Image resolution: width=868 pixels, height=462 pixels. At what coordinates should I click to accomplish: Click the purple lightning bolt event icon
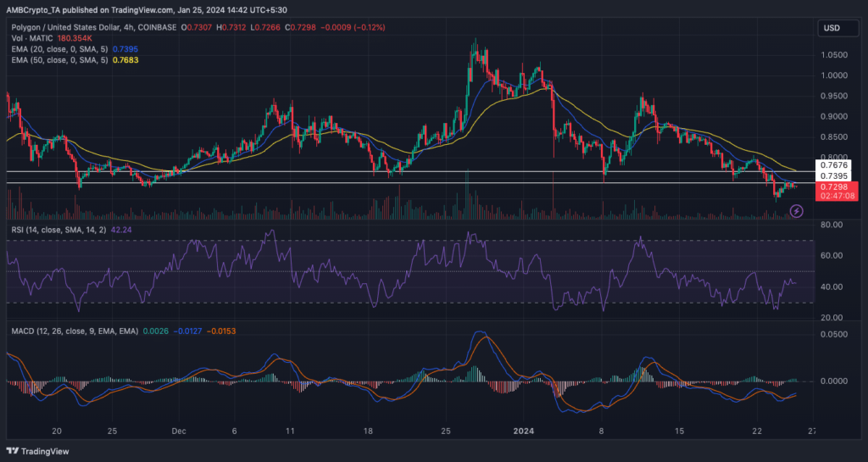point(796,210)
